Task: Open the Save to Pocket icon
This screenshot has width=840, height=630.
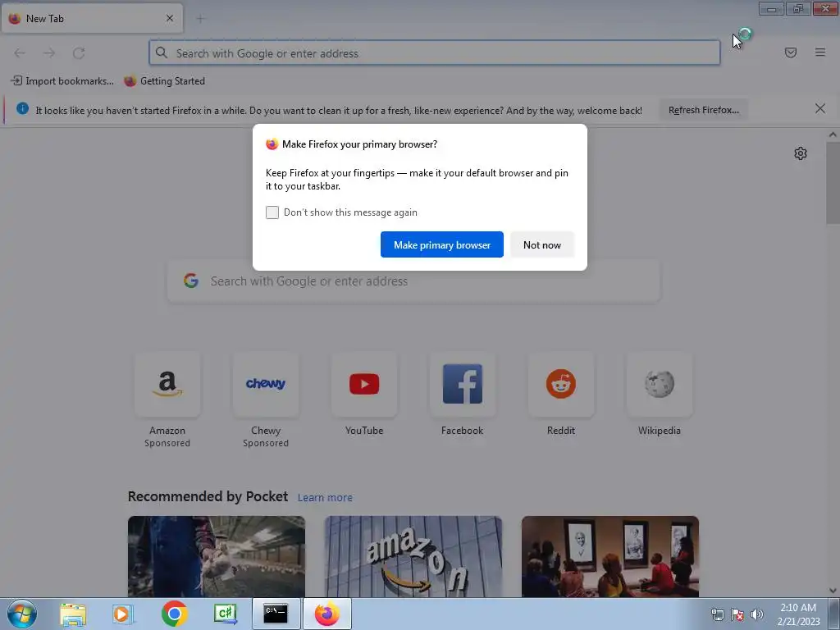Action: (791, 52)
